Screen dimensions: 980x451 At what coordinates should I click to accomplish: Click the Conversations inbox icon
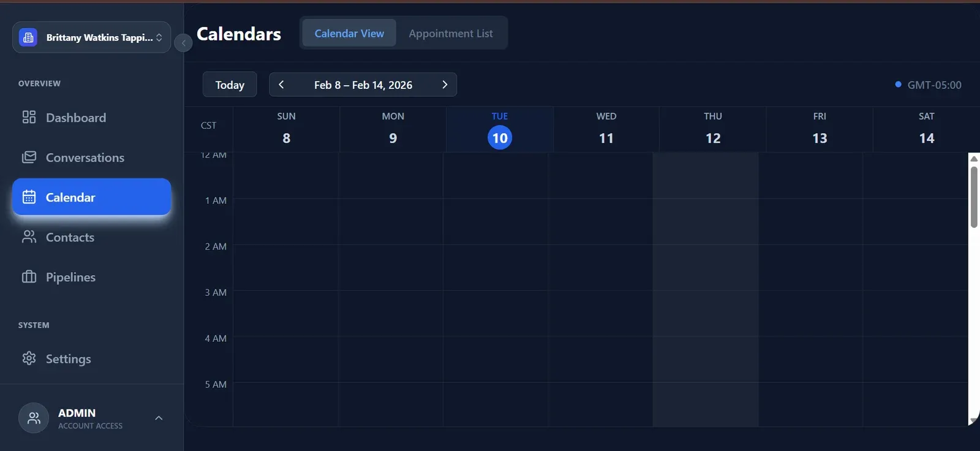(x=29, y=157)
